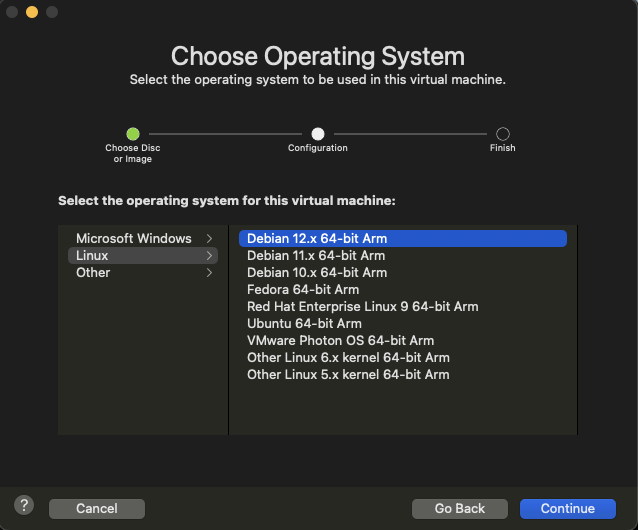Select Red Hat Enterprise Linux 9 option
The height and width of the screenshot is (530, 638).
(x=362, y=307)
